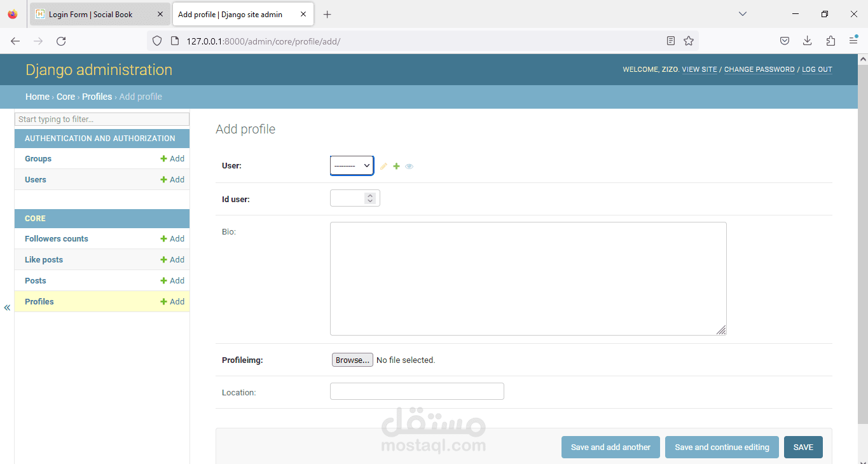Click the Firefox logo icon
The height and width of the screenshot is (464, 868).
pos(13,14)
